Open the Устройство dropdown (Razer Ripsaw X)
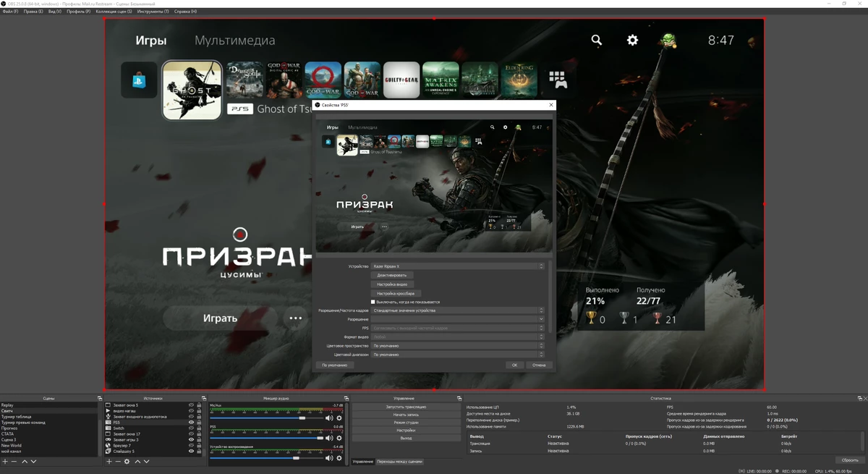The height and width of the screenshot is (474, 868). click(x=458, y=266)
